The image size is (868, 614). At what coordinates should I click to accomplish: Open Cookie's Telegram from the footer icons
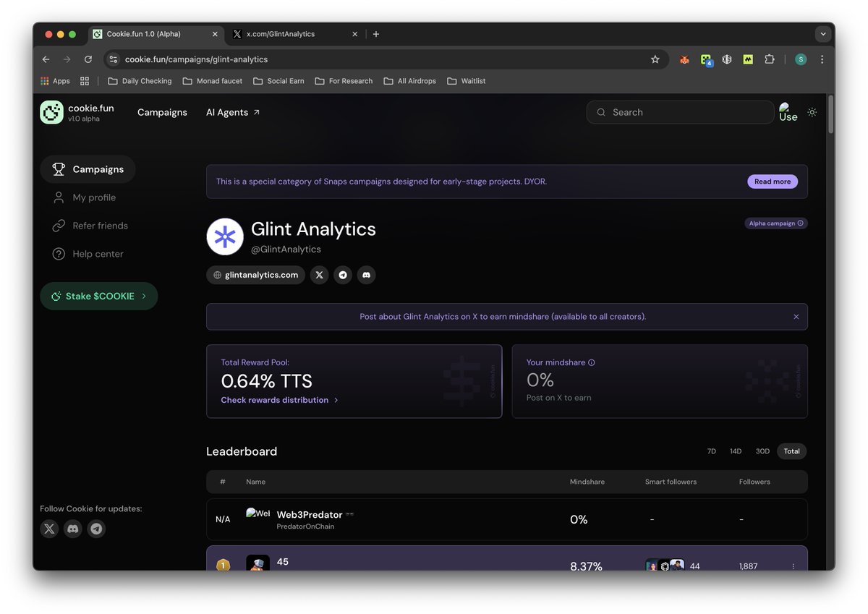(96, 529)
